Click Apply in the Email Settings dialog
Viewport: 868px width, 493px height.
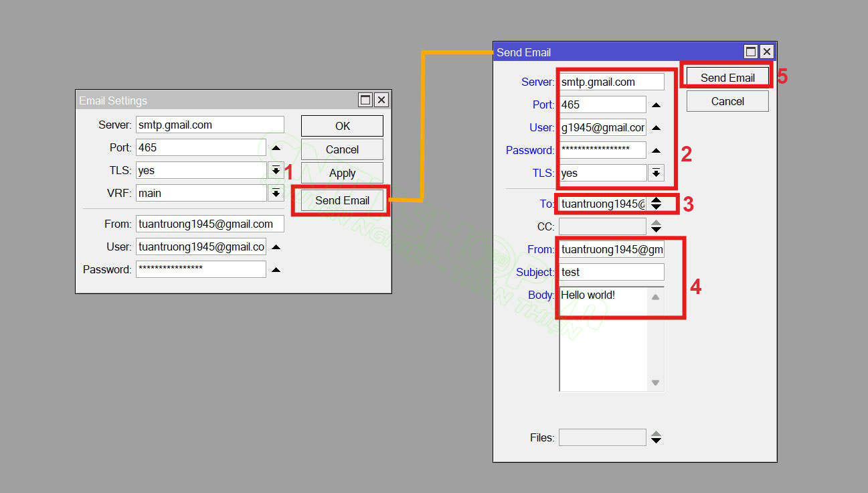[x=342, y=173]
